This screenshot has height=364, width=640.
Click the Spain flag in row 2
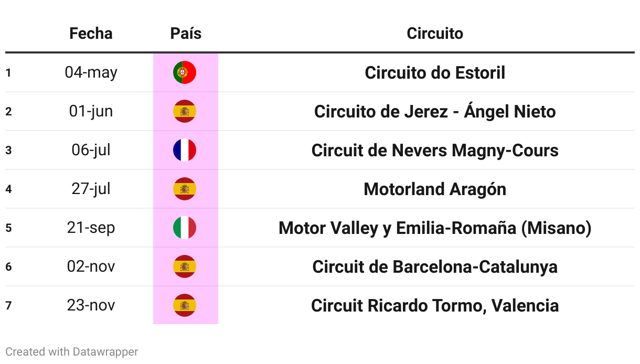[x=185, y=111]
